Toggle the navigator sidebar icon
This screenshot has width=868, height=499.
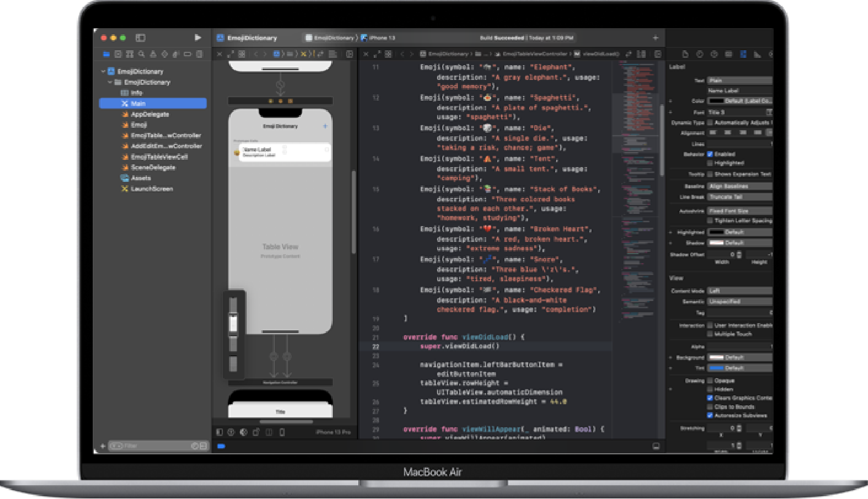pos(141,37)
